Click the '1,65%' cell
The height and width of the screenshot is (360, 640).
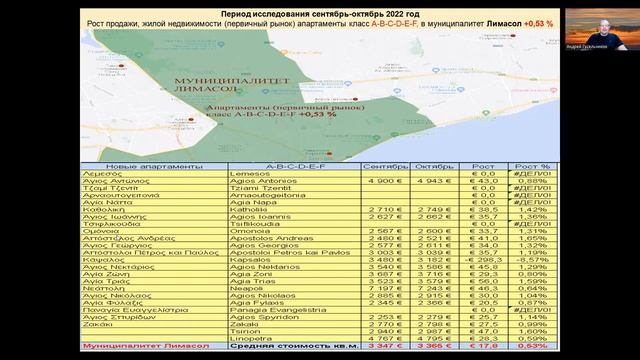pyautogui.click(x=532, y=238)
